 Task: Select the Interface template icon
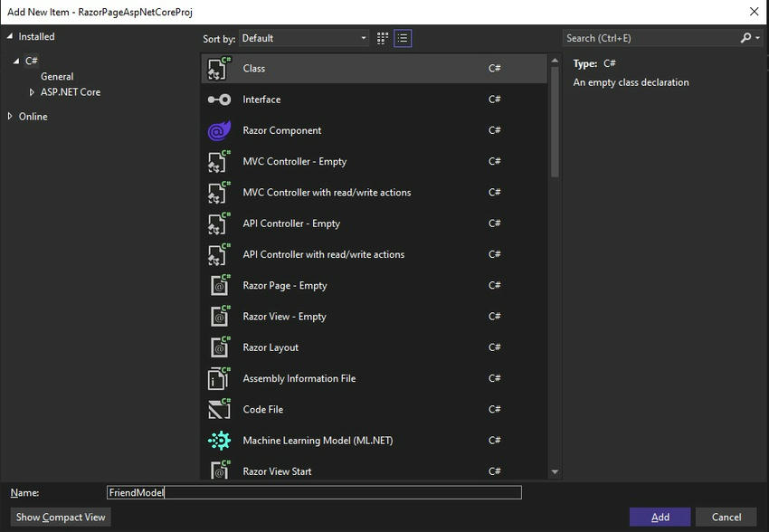click(218, 99)
